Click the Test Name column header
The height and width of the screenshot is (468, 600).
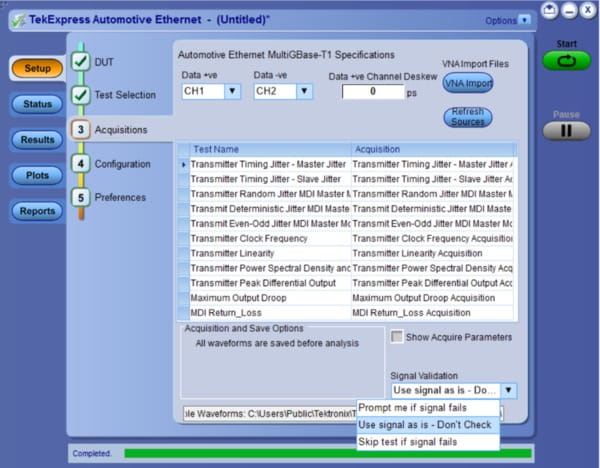[x=270, y=149]
